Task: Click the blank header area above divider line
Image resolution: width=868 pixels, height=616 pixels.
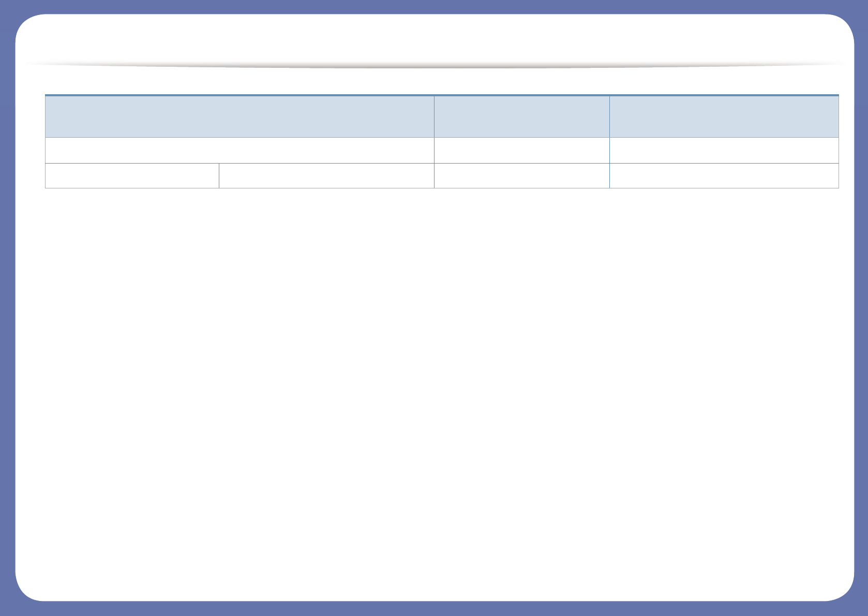Action: 435,39
